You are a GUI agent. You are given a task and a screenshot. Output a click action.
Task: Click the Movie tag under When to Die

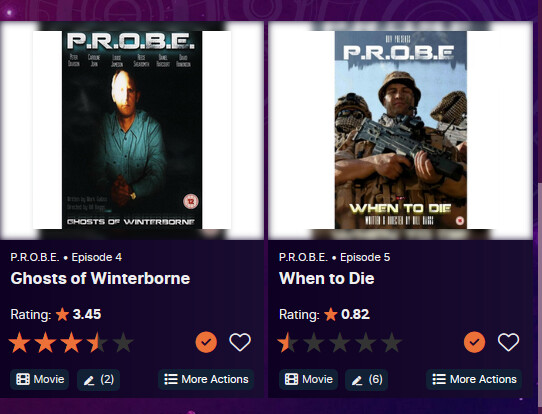(308, 379)
